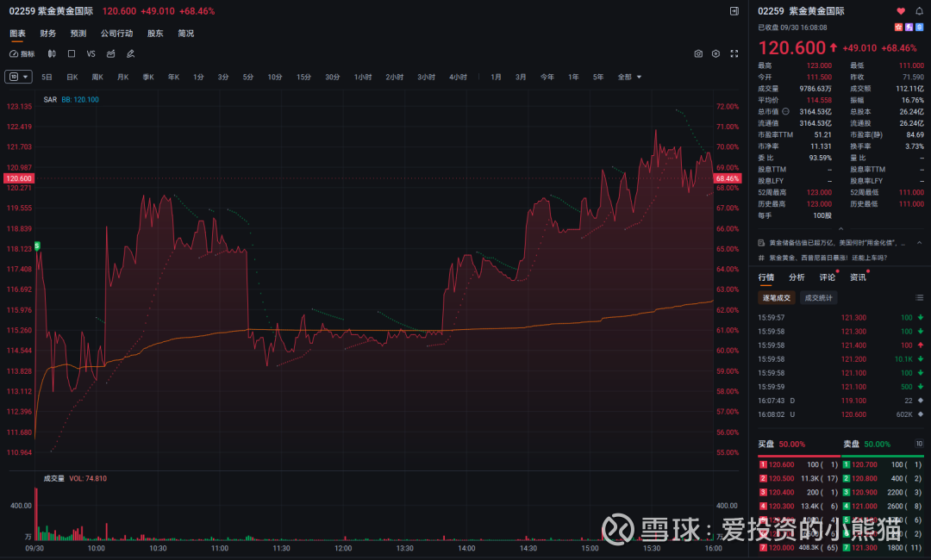
Task: Select the 日K timeframe
Action: click(72, 78)
